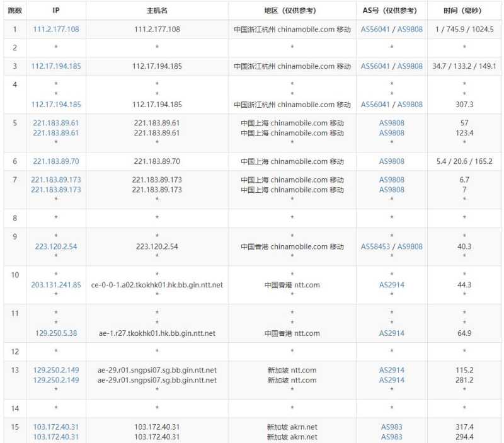Click AS983 on hop 15
Image resolution: width=504 pixels, height=443 pixels.
point(391,427)
